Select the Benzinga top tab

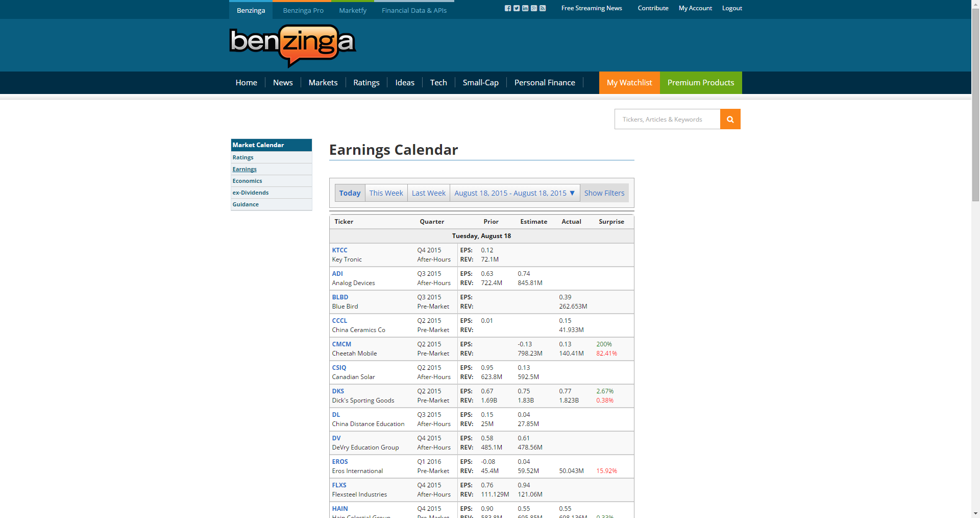click(251, 10)
